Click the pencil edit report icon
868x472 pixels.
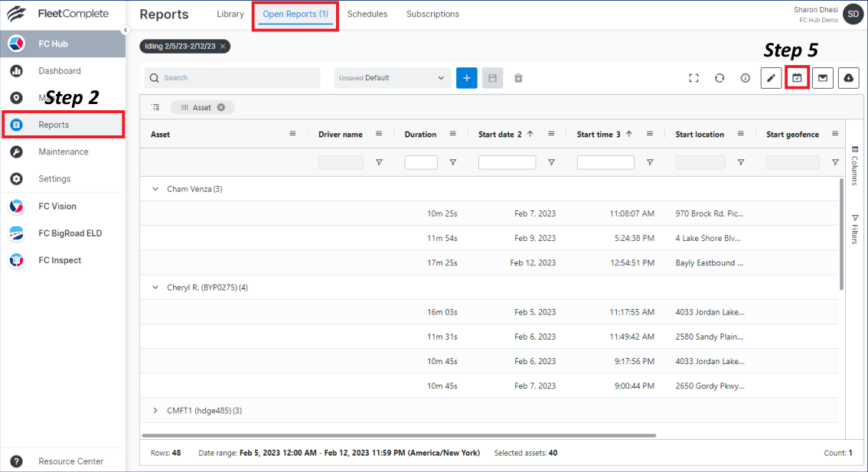click(x=771, y=78)
